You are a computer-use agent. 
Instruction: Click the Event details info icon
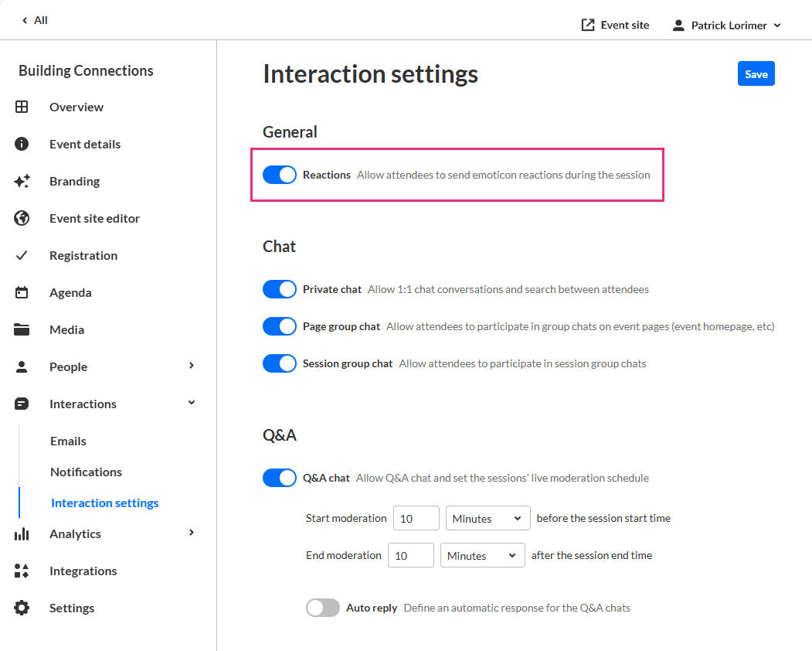22,144
